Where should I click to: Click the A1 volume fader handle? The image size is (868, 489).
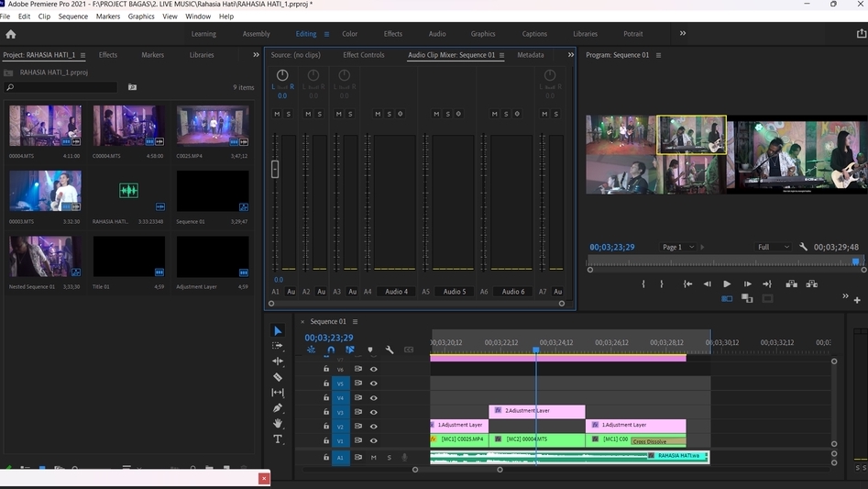(x=275, y=169)
